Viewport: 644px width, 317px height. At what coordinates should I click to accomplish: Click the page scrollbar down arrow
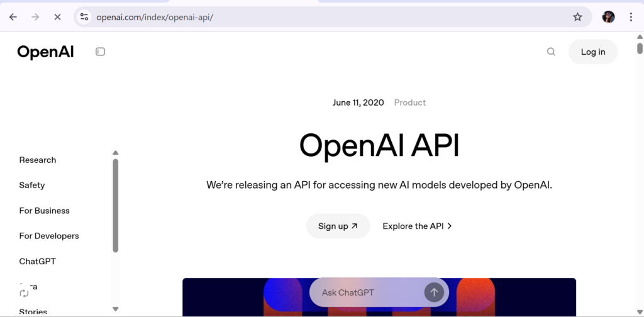(640, 313)
